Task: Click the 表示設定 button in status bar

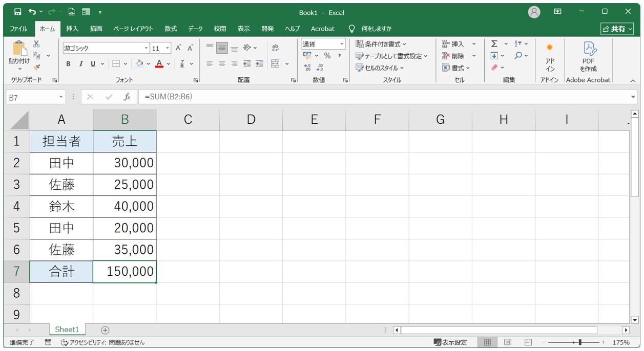Action: tap(450, 342)
